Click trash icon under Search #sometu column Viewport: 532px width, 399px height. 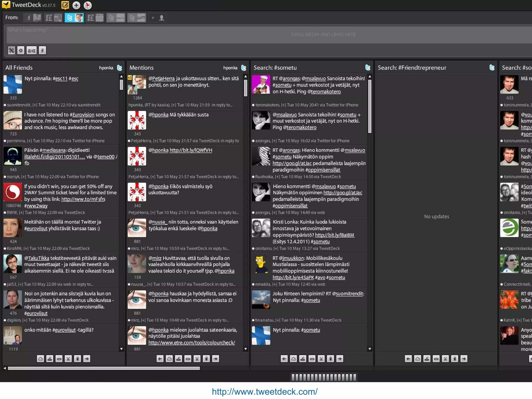[x=330, y=359]
